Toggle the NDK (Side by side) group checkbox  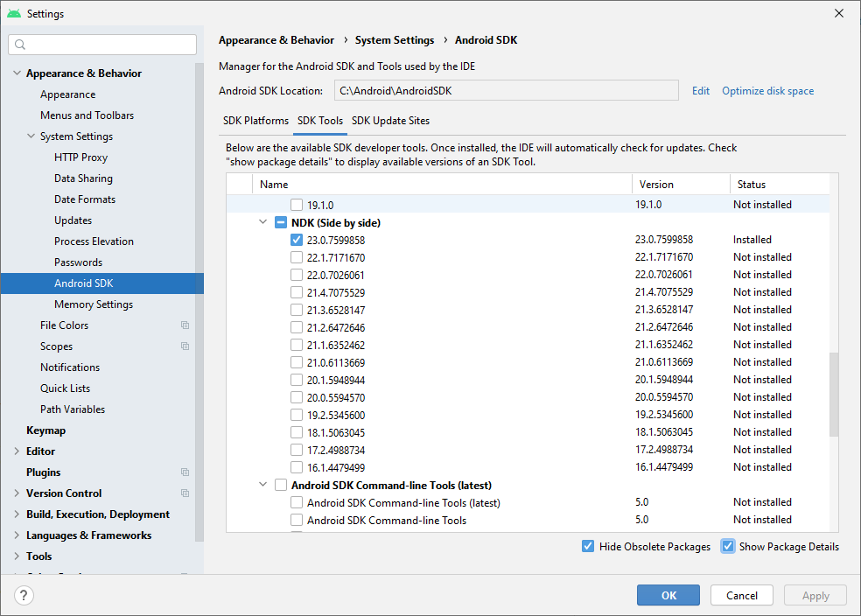[x=281, y=222]
